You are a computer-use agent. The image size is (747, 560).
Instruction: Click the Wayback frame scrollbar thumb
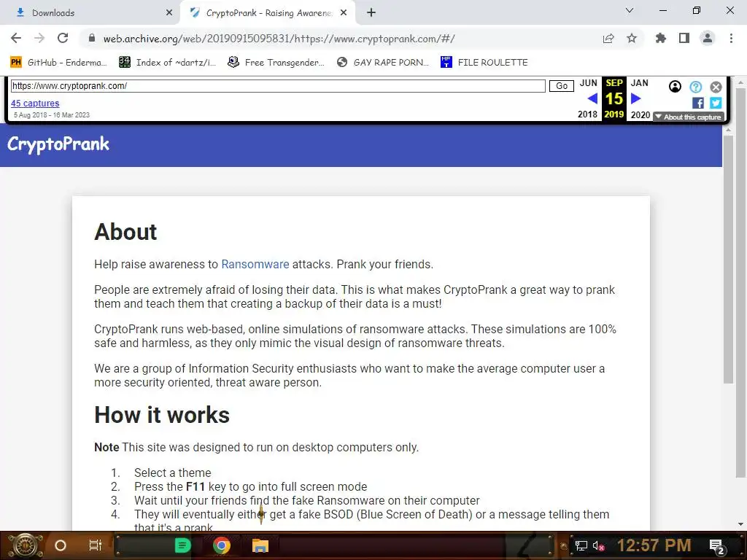click(x=729, y=259)
